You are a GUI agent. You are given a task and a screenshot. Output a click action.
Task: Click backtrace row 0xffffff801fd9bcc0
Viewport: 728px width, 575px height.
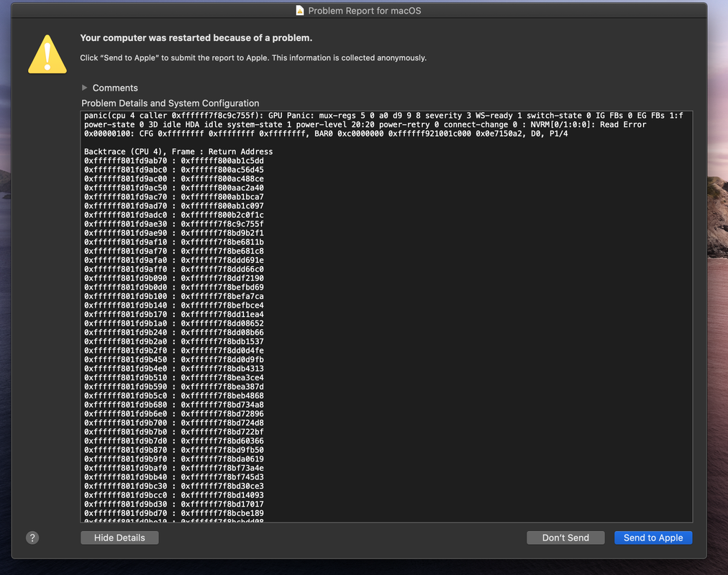coord(173,495)
